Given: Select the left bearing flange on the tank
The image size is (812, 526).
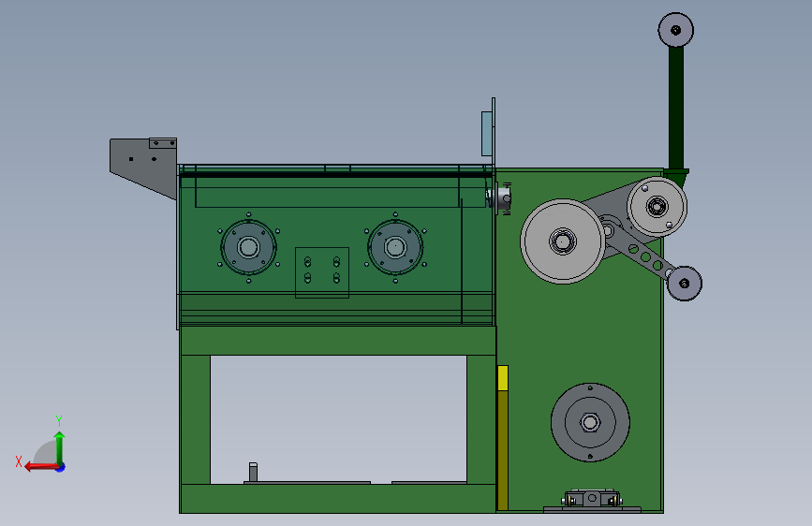Looking at the screenshot, I should click(248, 247).
